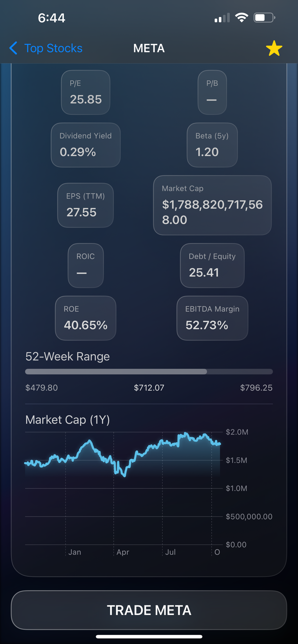Tap the Jan label on chart axis
Viewport: 298px width, 644px height.
click(x=74, y=552)
